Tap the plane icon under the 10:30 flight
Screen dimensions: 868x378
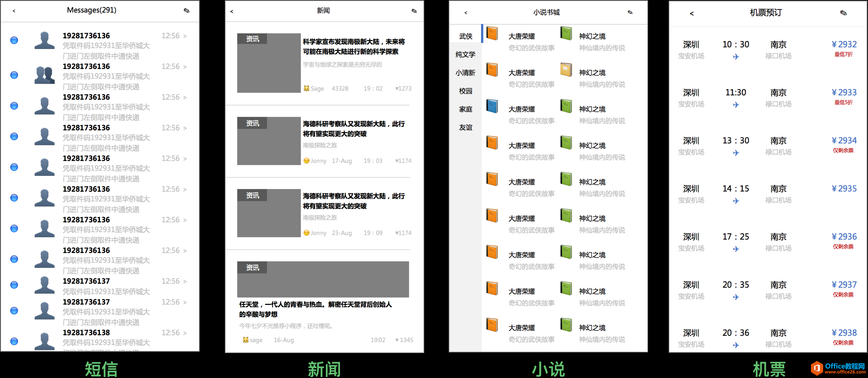coord(736,57)
